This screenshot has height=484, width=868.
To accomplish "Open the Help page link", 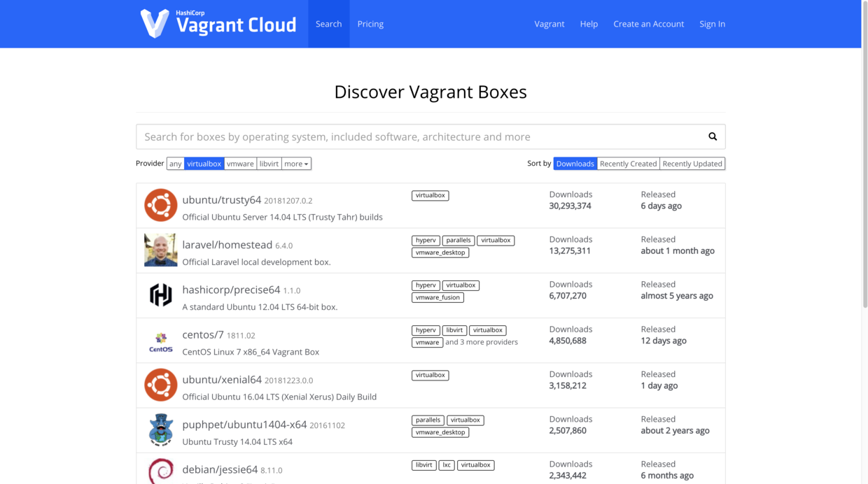I will click(x=589, y=24).
